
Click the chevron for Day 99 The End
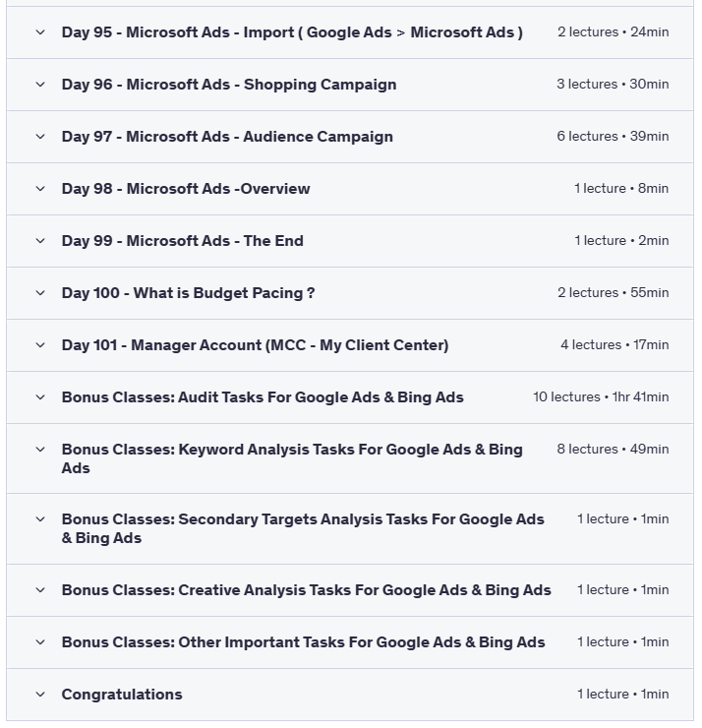pyautogui.click(x=40, y=241)
